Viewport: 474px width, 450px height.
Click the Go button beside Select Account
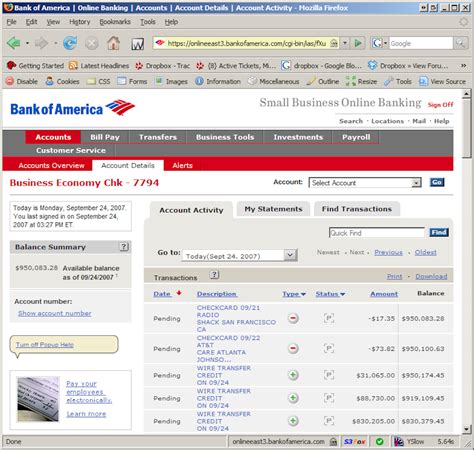point(437,182)
